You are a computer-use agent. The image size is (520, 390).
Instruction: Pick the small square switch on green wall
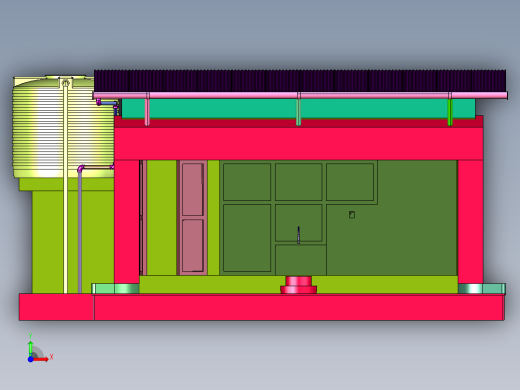[352, 215]
